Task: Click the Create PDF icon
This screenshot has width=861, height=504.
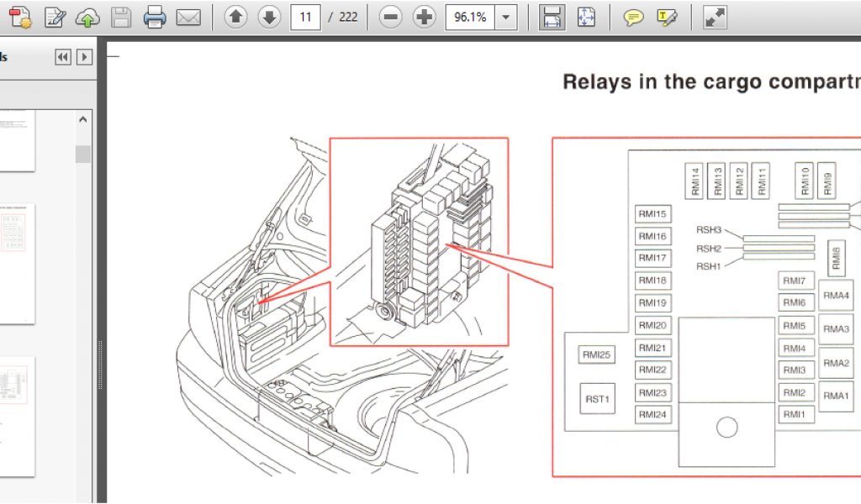Action: [x=20, y=17]
